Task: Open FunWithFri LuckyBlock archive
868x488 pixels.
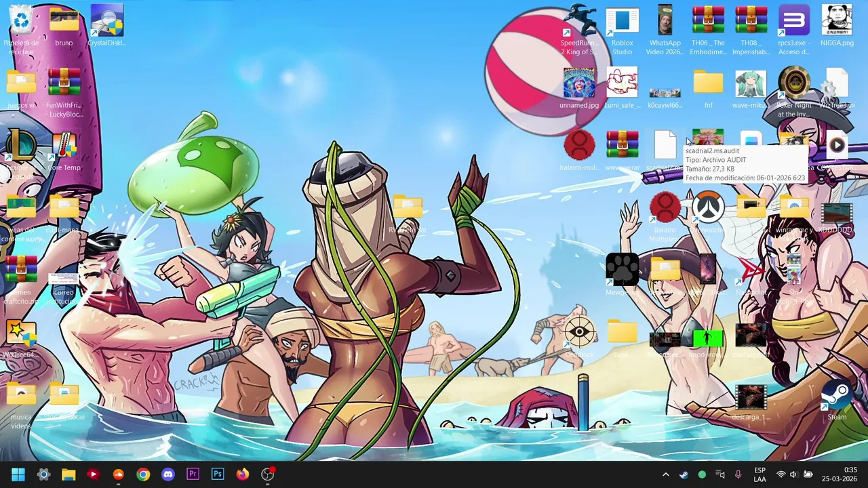Action: click(x=64, y=91)
